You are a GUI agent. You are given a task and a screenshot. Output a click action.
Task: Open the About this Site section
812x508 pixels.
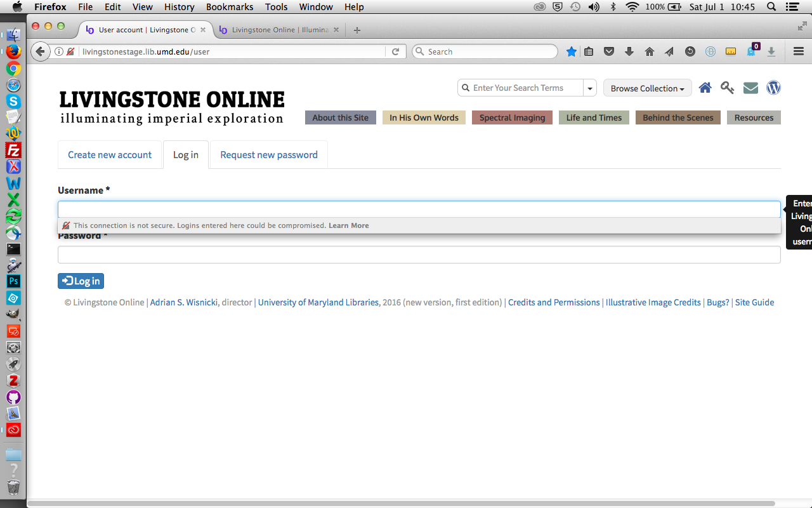coord(341,117)
